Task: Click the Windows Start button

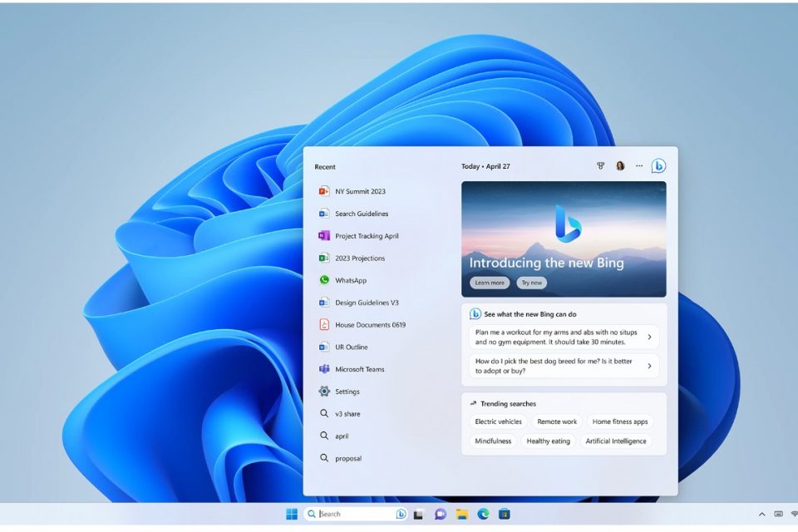Action: click(292, 515)
